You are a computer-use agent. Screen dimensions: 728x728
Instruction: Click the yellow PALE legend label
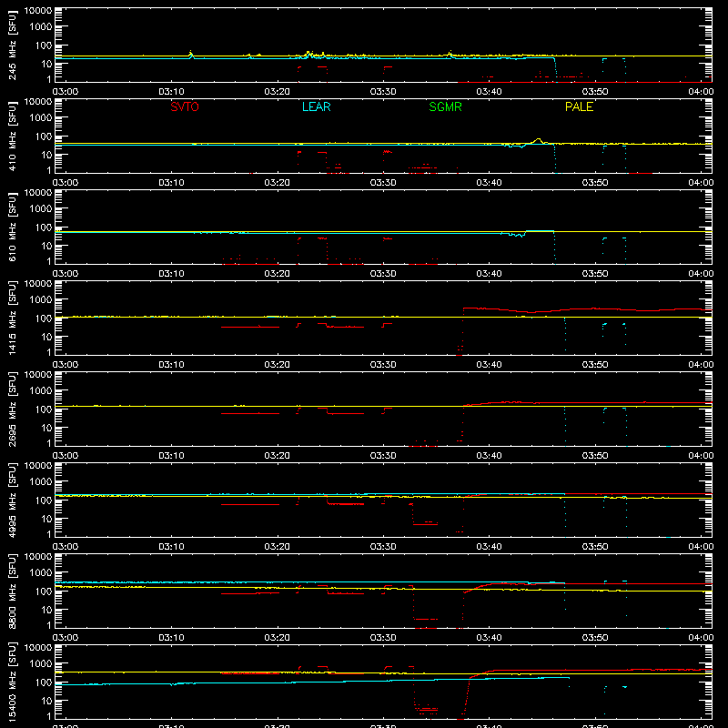579,106
